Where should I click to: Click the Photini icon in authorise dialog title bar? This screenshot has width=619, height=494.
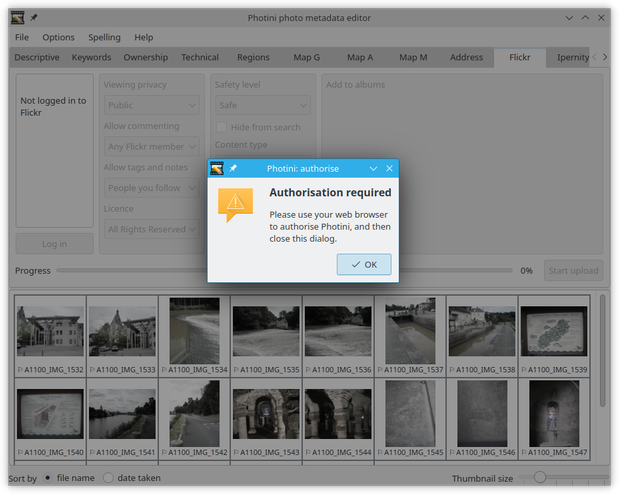pyautogui.click(x=217, y=168)
